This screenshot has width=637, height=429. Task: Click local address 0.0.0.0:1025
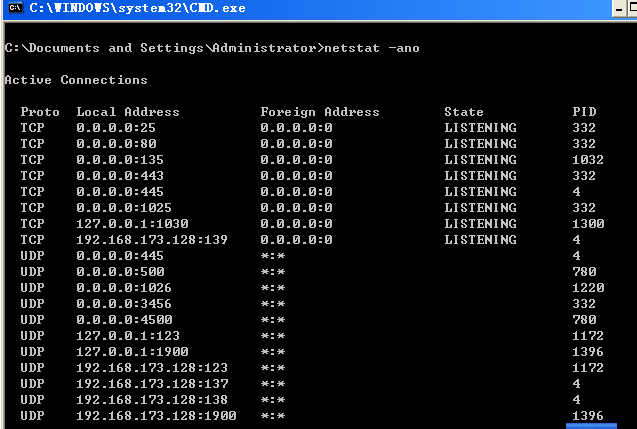[124, 208]
